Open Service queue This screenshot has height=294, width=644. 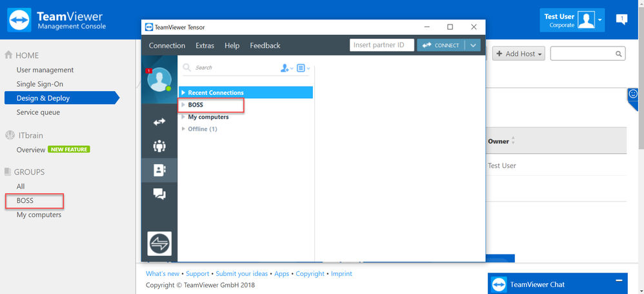(x=38, y=112)
